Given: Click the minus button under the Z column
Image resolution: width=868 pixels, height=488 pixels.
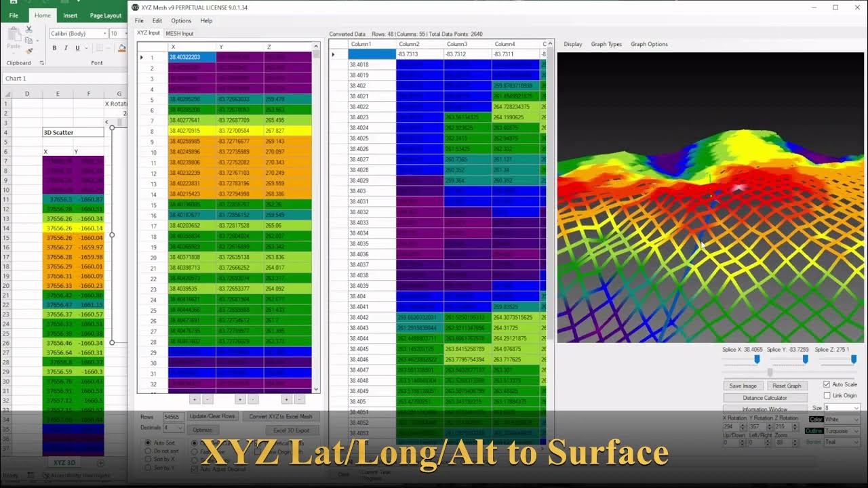Looking at the screenshot, I should point(299,399).
